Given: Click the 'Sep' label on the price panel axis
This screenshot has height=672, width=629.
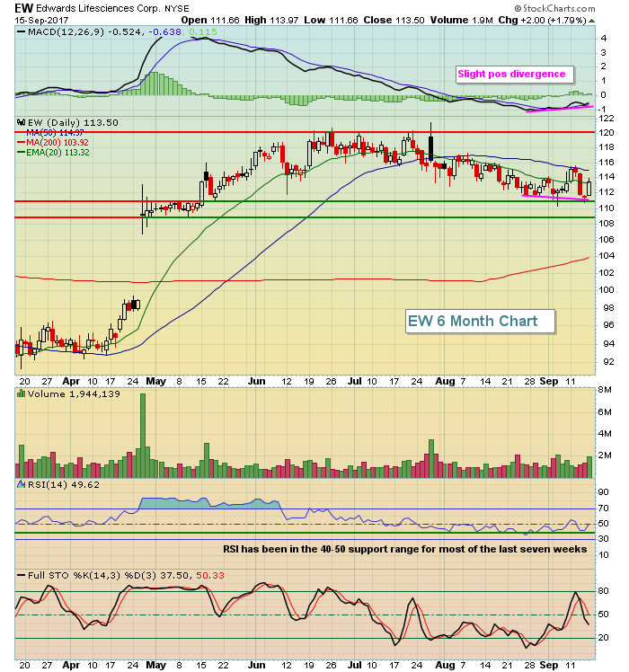Looking at the screenshot, I should click(x=549, y=382).
